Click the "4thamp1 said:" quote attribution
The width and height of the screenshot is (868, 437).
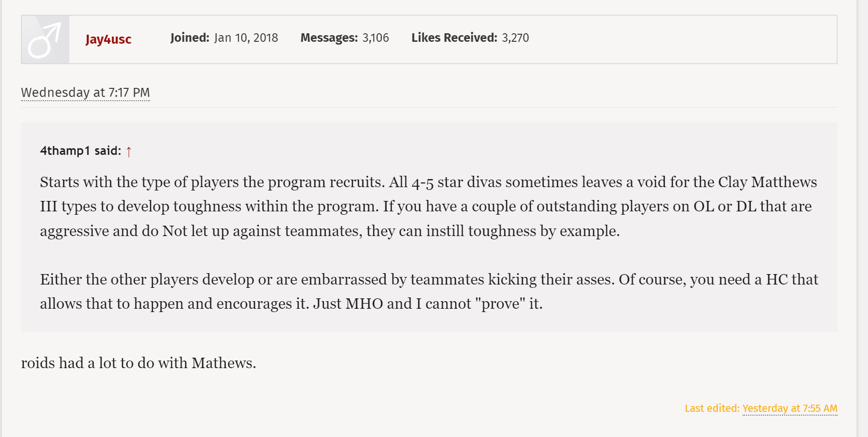coord(80,151)
